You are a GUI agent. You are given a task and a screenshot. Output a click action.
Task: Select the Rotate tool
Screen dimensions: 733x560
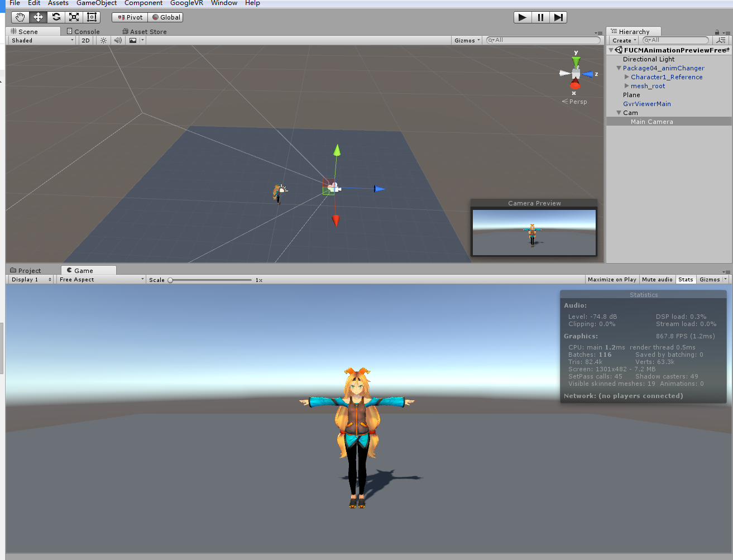(56, 17)
